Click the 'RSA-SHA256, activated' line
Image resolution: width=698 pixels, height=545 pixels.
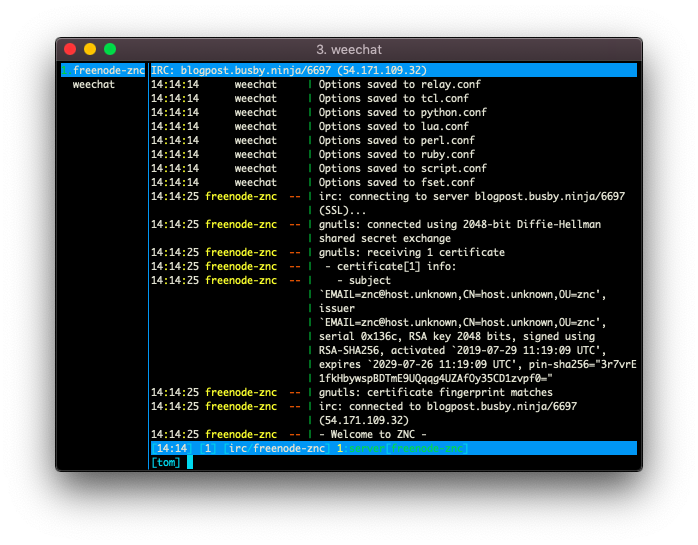(463, 351)
